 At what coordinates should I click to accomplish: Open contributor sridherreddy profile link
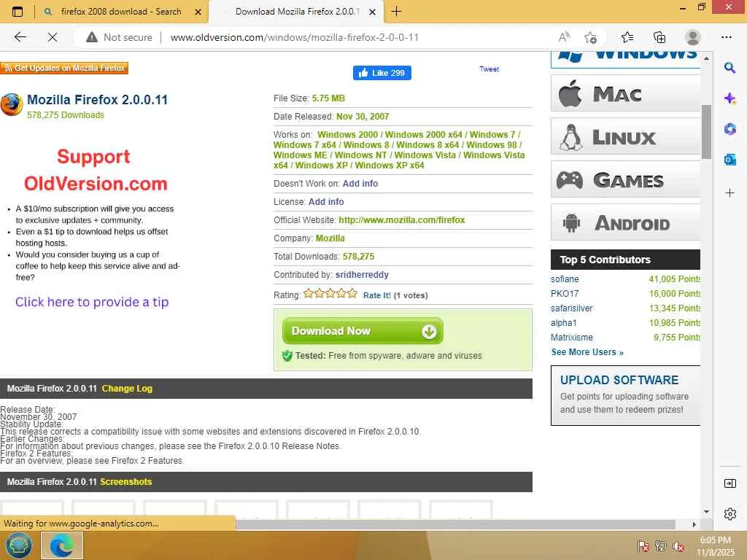coord(362,275)
